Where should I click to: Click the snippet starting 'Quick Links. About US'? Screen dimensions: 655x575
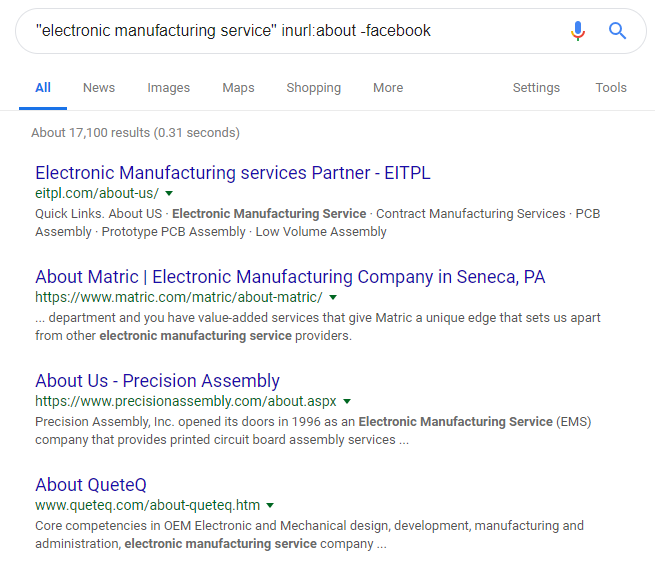coord(317,223)
